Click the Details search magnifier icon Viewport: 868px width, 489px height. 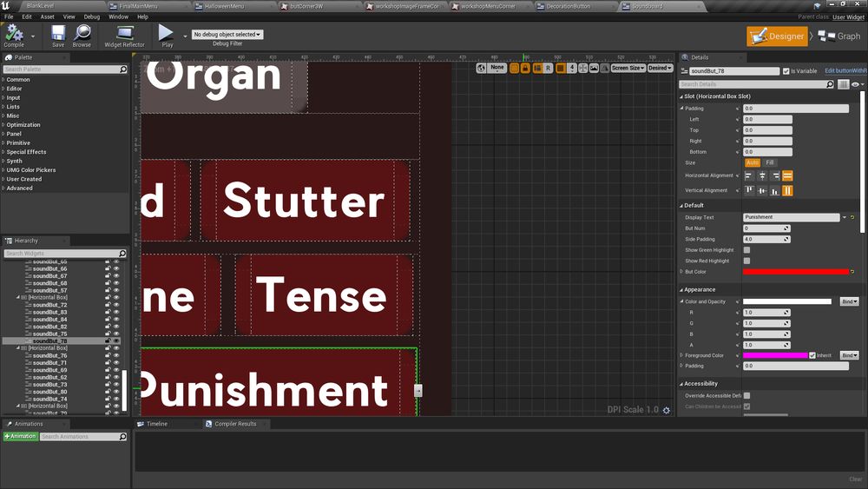point(830,84)
